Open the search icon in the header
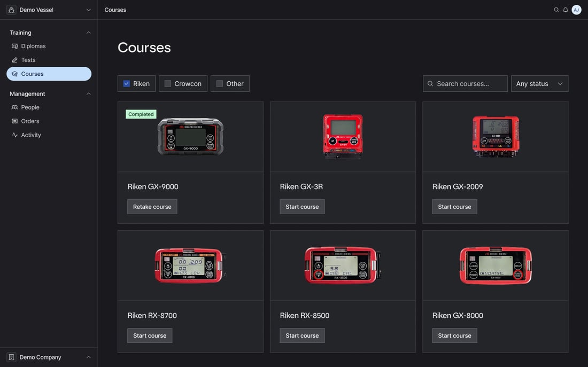This screenshot has height=367, width=588. pyautogui.click(x=556, y=9)
